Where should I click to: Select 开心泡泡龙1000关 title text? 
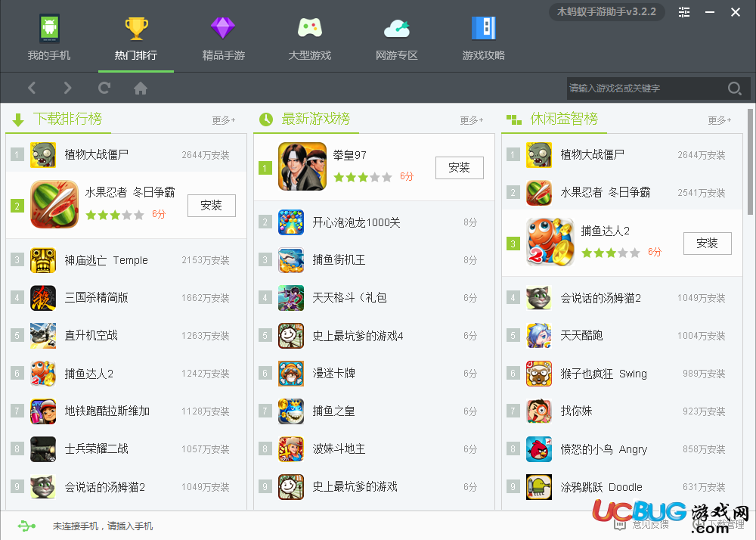click(x=356, y=222)
